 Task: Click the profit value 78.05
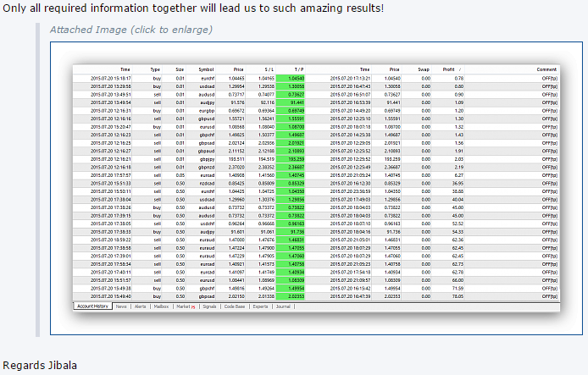pos(458,296)
